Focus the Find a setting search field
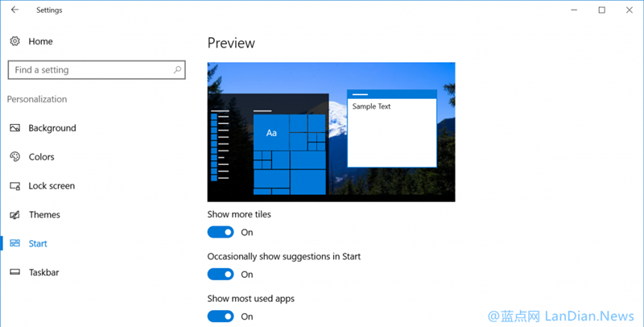 click(x=89, y=70)
